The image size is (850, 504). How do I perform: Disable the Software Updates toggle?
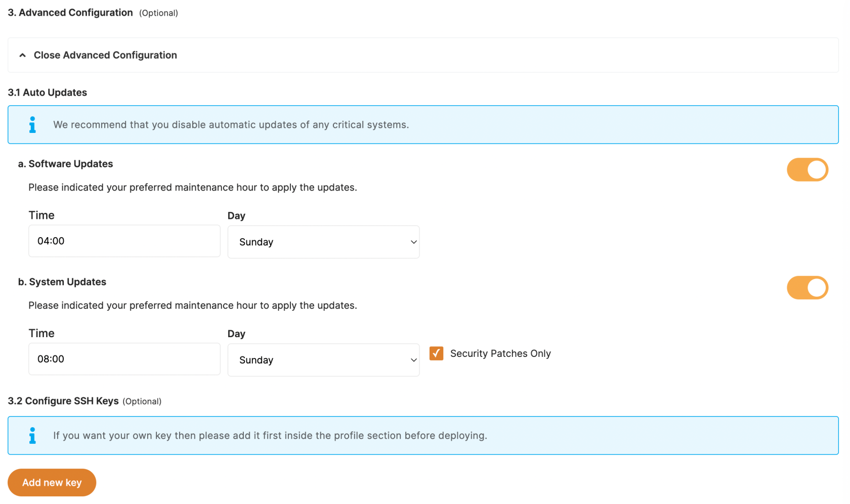click(x=807, y=169)
